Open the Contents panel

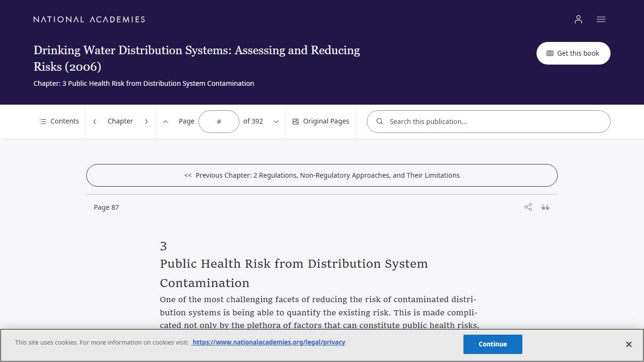click(x=59, y=121)
